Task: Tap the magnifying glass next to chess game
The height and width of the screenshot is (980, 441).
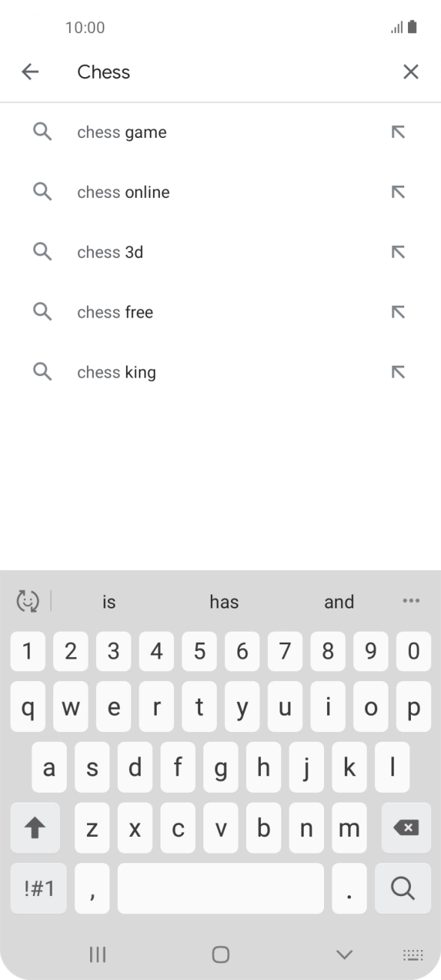Action: pyautogui.click(x=42, y=131)
